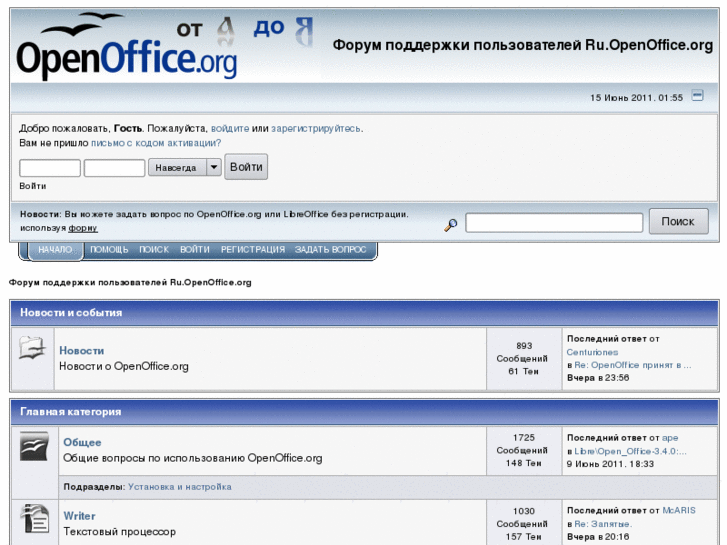Open Установка и настройка subboard link
The width and height of the screenshot is (727, 545).
[x=180, y=487]
